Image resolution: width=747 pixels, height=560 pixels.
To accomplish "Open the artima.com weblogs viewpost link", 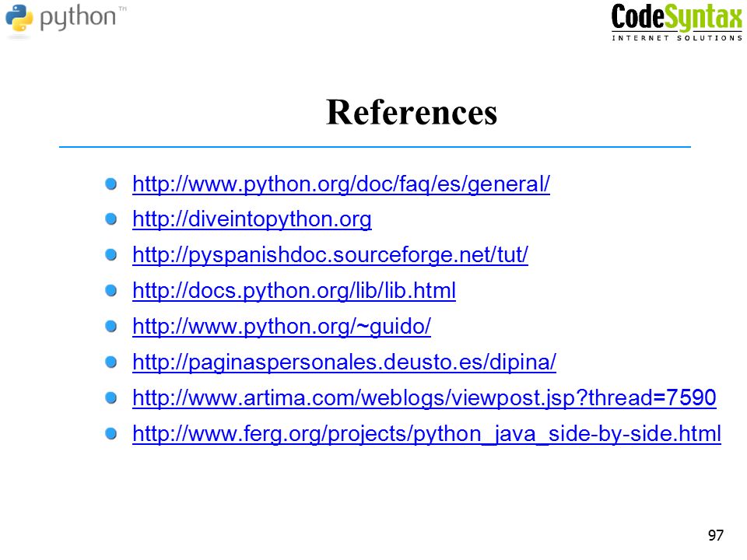I will point(424,398).
